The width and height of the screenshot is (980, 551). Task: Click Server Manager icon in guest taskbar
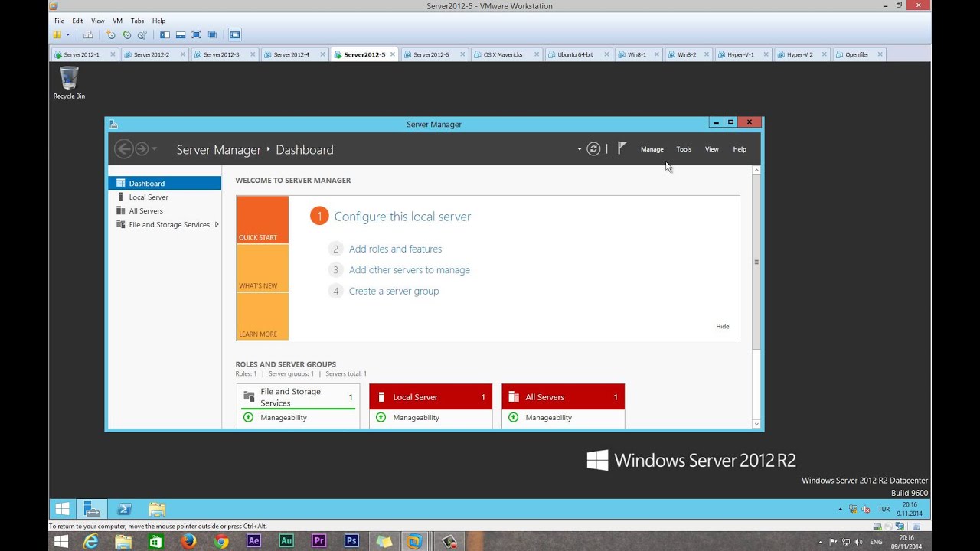(92, 509)
